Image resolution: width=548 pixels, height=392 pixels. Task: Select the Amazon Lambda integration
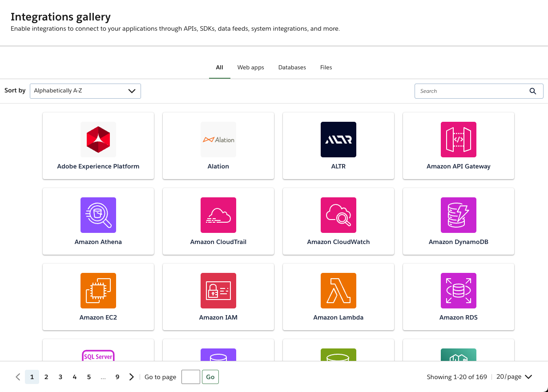click(x=338, y=296)
